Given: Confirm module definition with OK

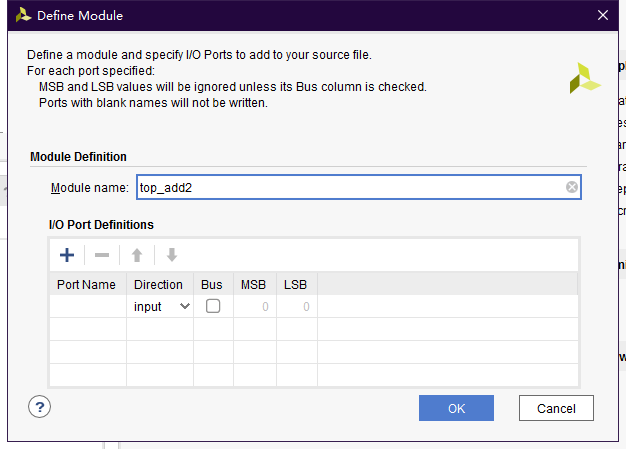Looking at the screenshot, I should click(456, 408).
